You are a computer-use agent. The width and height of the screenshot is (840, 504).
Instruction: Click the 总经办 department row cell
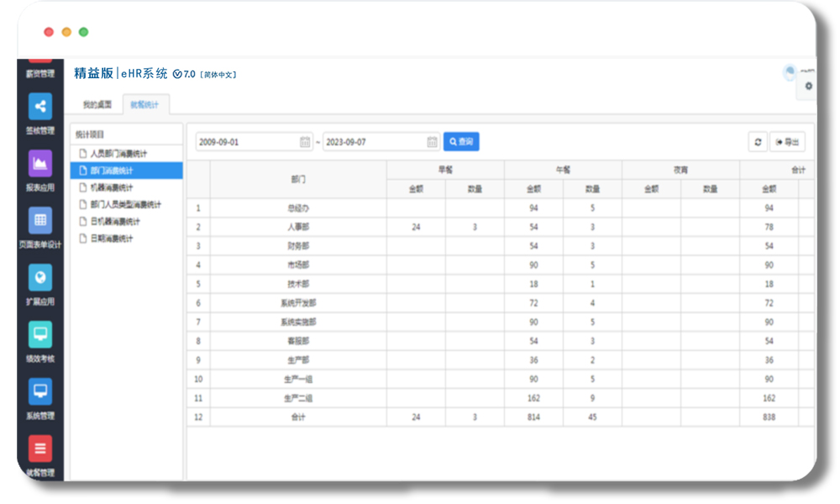(298, 207)
